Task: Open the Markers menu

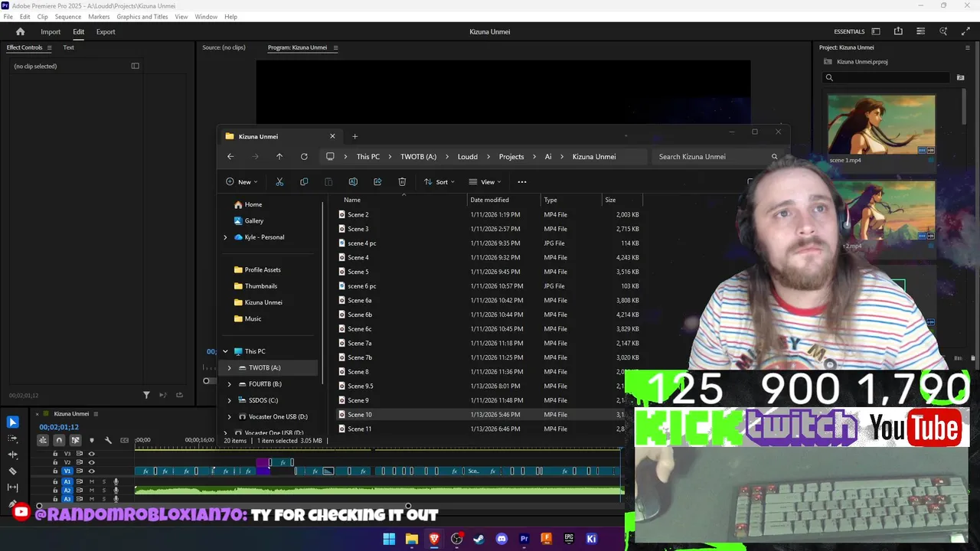Action: [99, 17]
